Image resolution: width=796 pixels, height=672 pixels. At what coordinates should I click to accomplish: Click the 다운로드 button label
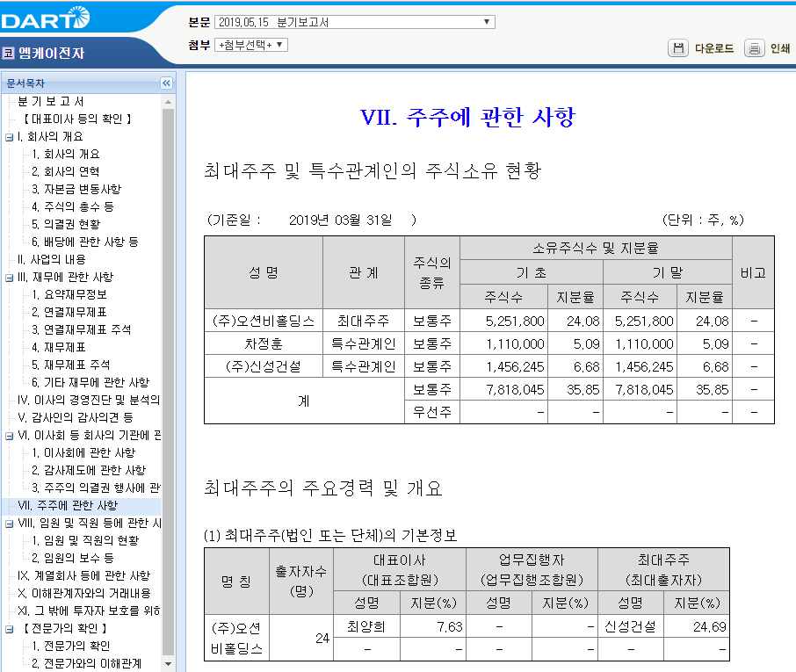click(713, 48)
